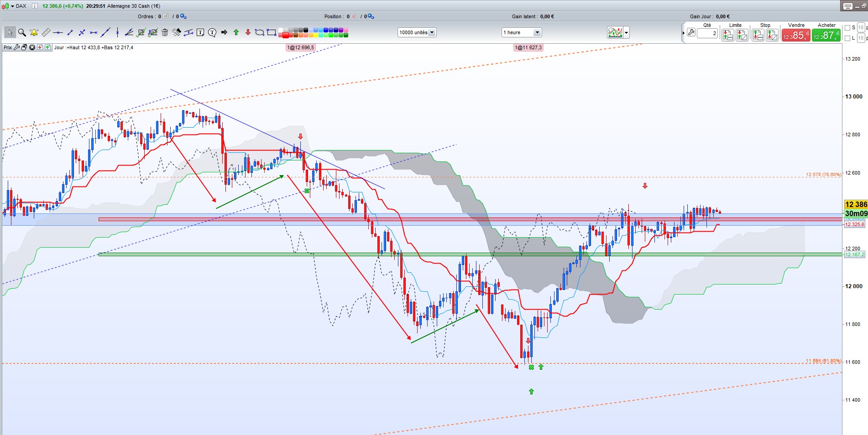Image resolution: width=868 pixels, height=435 pixels.
Task: Open the chart style dropdown next to DAX
Action: tap(12, 6)
